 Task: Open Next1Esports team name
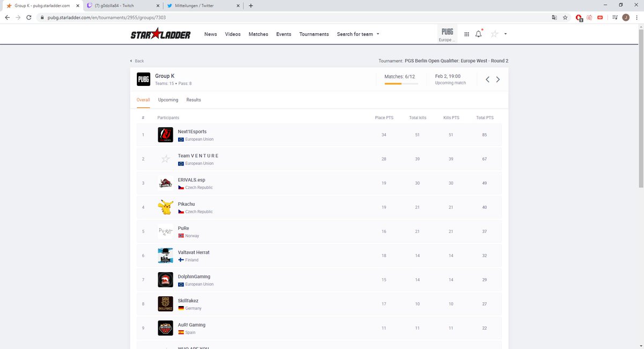coord(192,132)
